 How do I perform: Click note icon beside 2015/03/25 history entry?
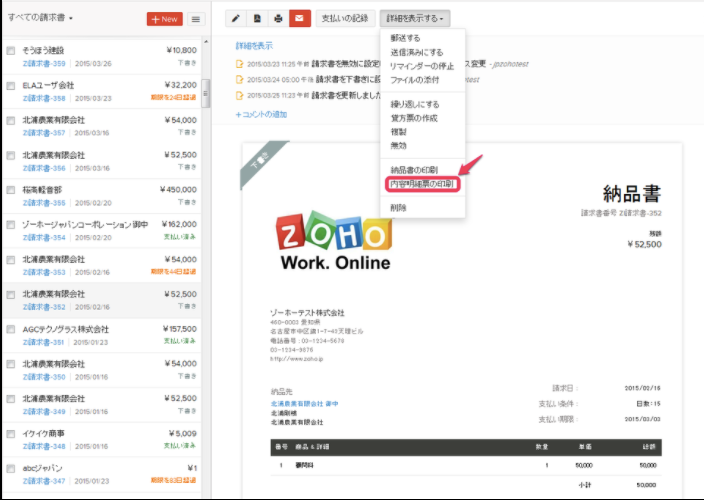coord(239,95)
